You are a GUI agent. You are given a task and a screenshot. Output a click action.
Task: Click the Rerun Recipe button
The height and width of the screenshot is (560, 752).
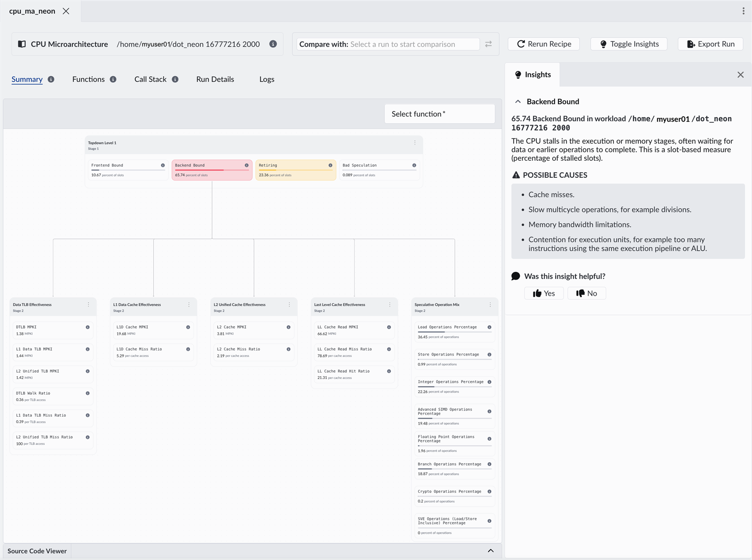544,44
